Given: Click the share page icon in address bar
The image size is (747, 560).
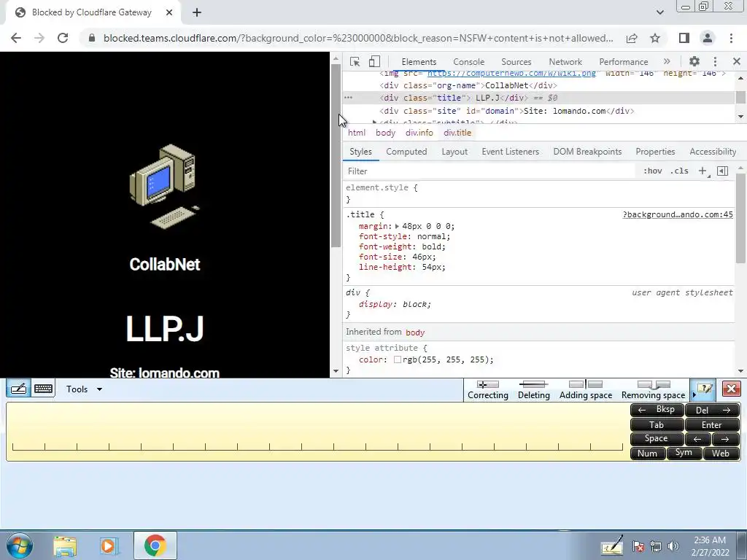Looking at the screenshot, I should click(632, 38).
